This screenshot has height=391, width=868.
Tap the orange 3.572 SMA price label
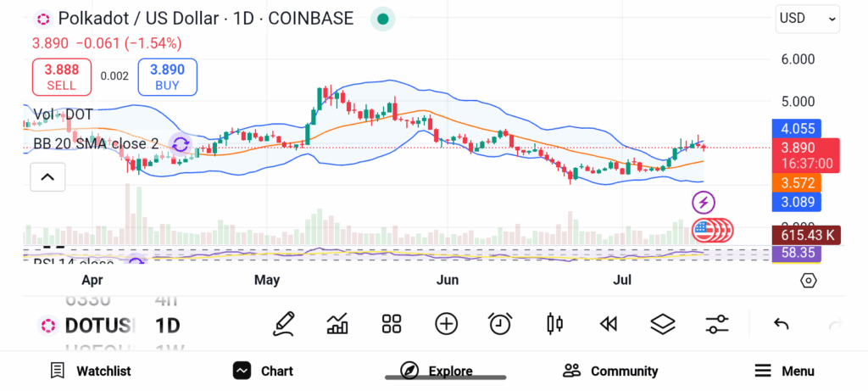pos(797,182)
